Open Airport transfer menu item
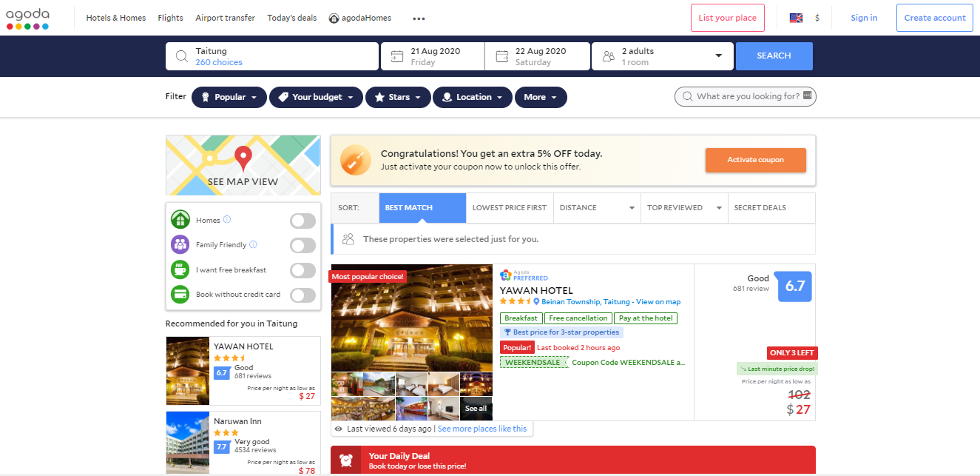Screen dimensions: 980x476 pos(226,18)
